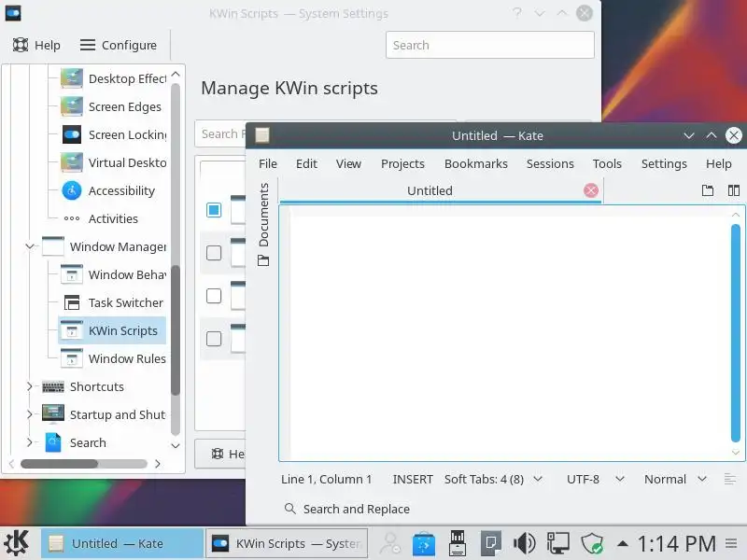Open the clipboard tray icon

(491, 543)
